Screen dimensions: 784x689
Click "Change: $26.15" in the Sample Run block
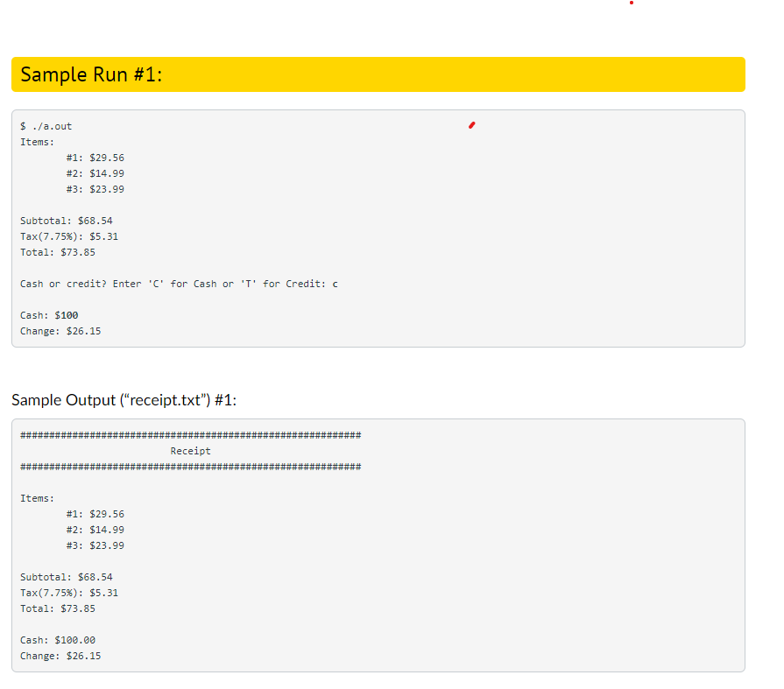60,331
